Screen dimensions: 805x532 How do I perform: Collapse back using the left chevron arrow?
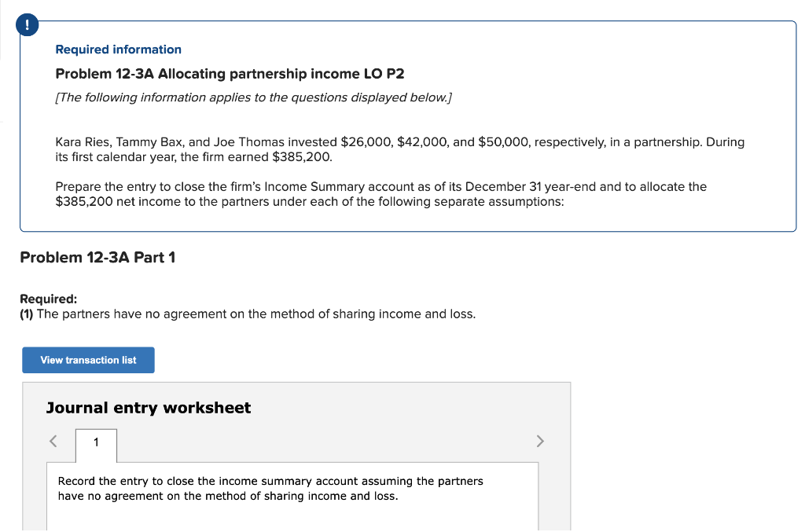pos(53,441)
